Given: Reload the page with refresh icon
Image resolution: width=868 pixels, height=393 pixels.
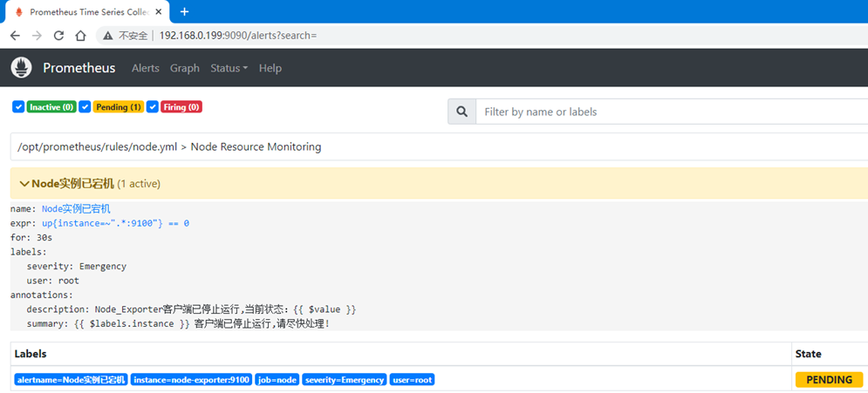Looking at the screenshot, I should pos(58,36).
